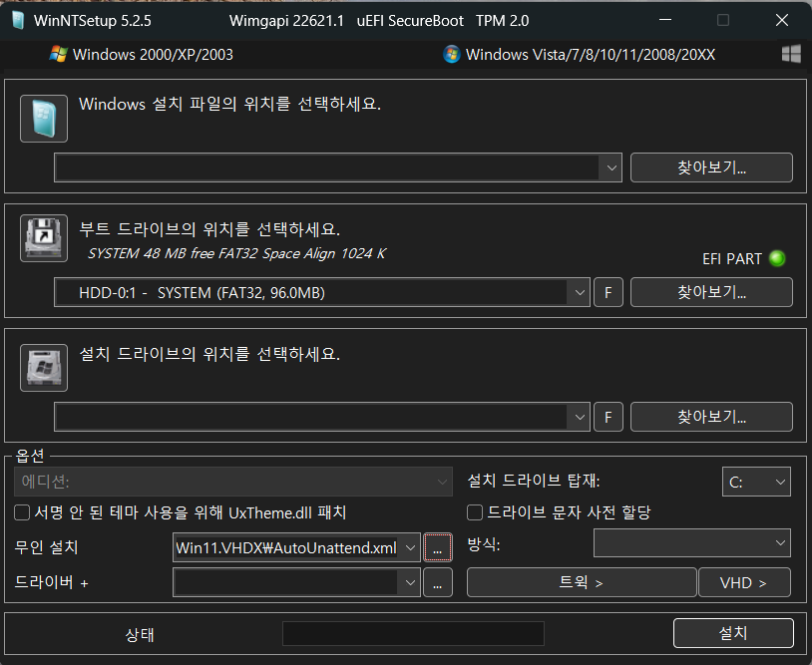Close the WinNTSetup window
This screenshot has width=812, height=665.
782,20
